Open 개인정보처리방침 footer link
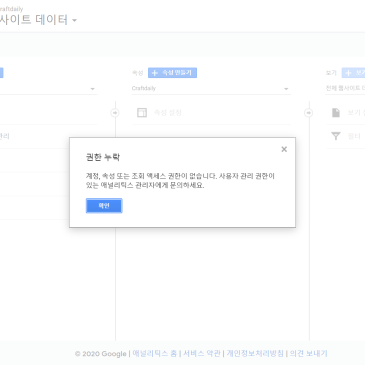 [x=255, y=353]
